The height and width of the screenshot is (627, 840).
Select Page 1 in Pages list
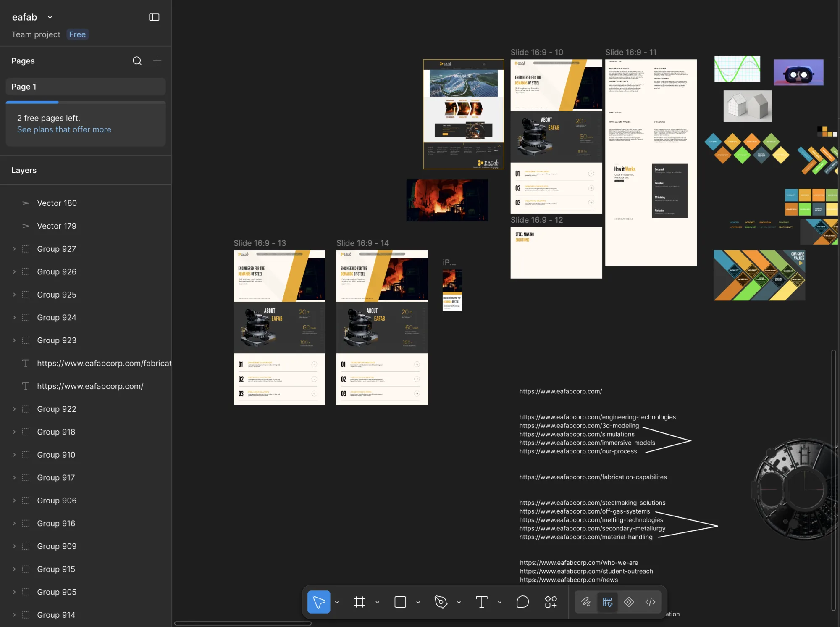[x=86, y=87]
